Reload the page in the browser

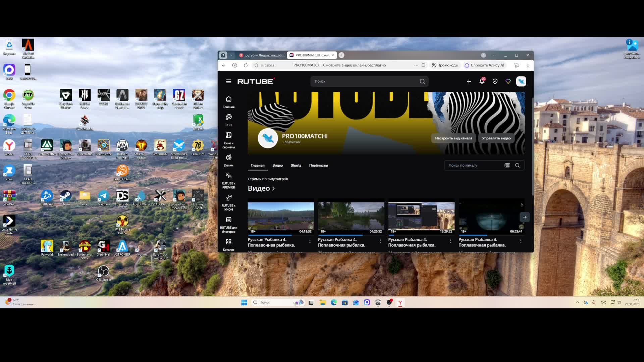pos(246,65)
